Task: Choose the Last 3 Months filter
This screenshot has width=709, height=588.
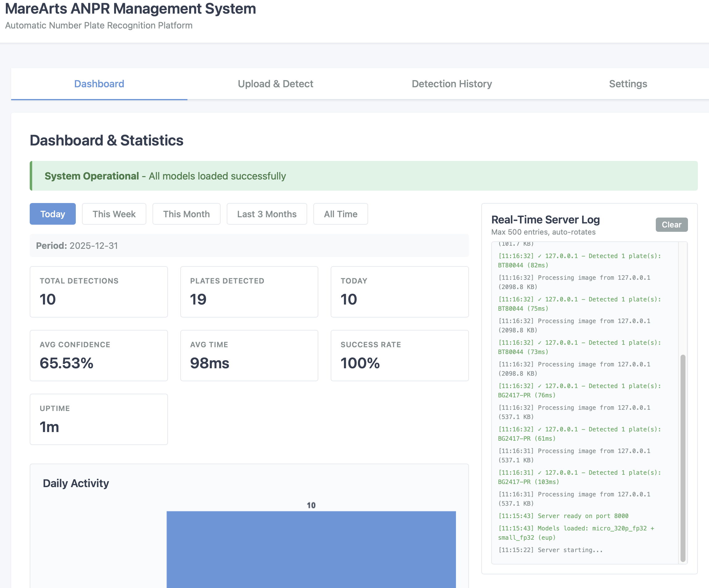Action: point(267,214)
